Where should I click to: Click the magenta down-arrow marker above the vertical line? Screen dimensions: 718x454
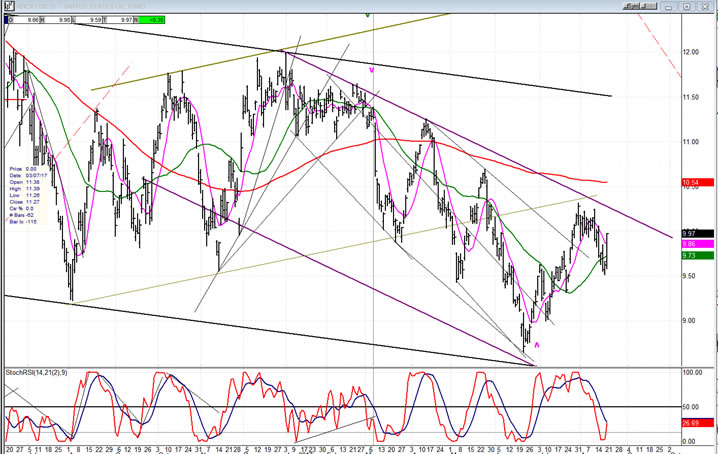[372, 70]
